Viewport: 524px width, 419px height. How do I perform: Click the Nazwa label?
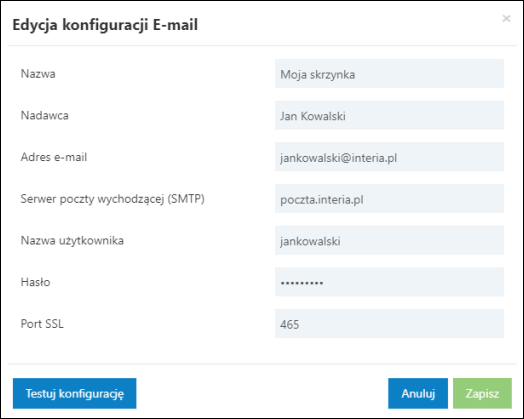click(38, 74)
